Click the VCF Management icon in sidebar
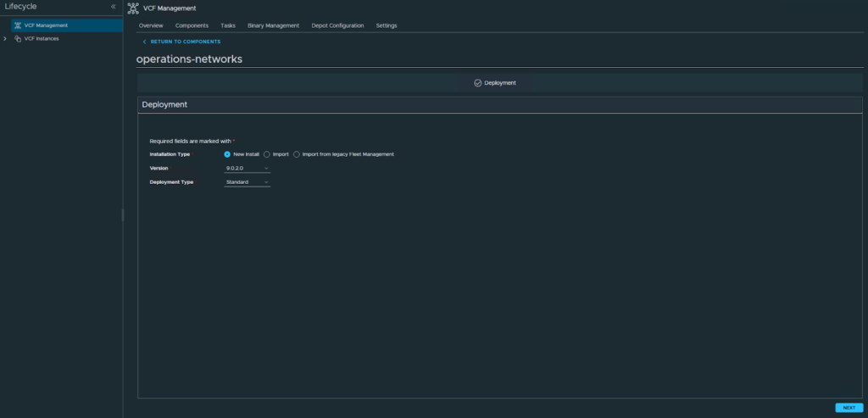 pos(18,25)
